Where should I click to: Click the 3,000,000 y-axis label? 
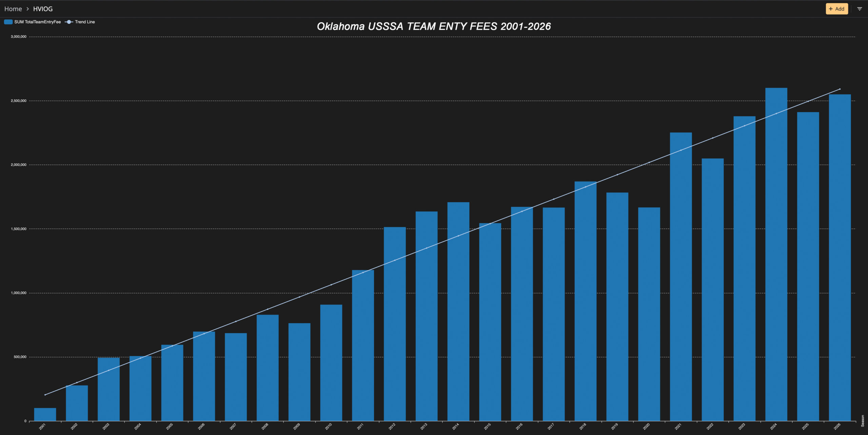[x=19, y=37]
